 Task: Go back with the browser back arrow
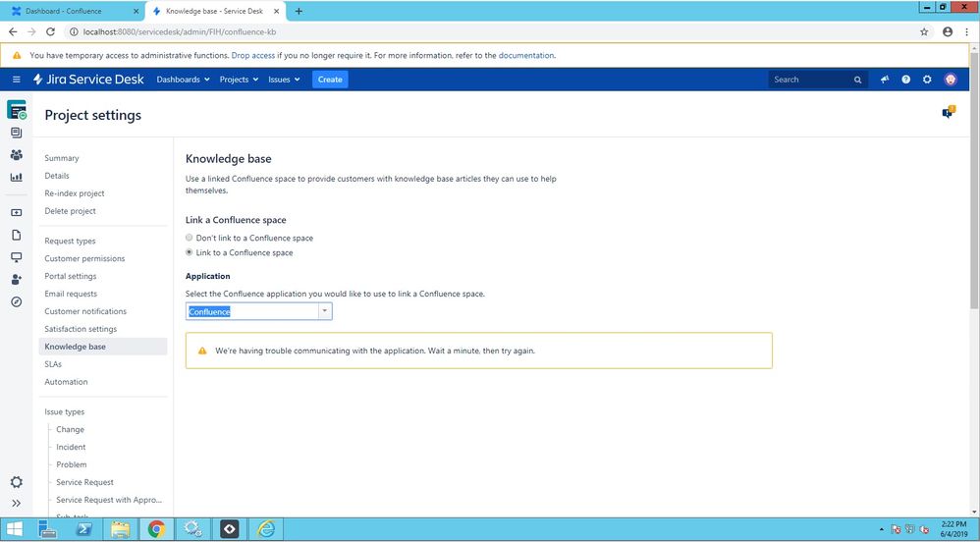coord(13,31)
